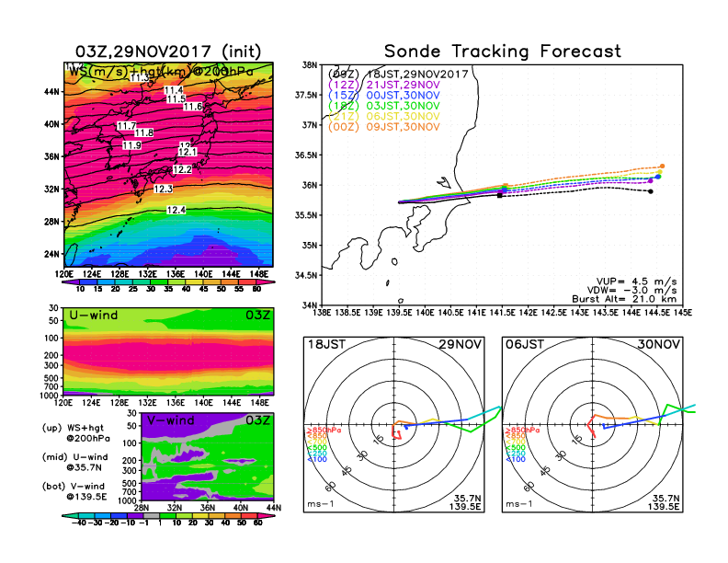Click the "Sonde Tracking Forecast" heading

503,52
